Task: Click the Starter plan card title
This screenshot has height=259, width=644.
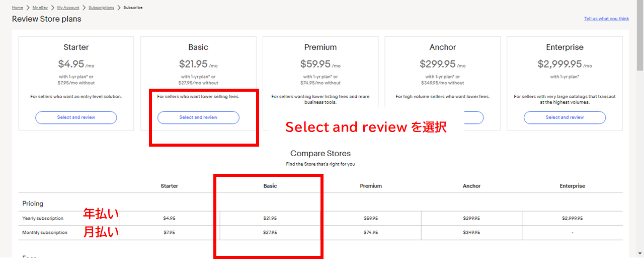Action: (76, 47)
